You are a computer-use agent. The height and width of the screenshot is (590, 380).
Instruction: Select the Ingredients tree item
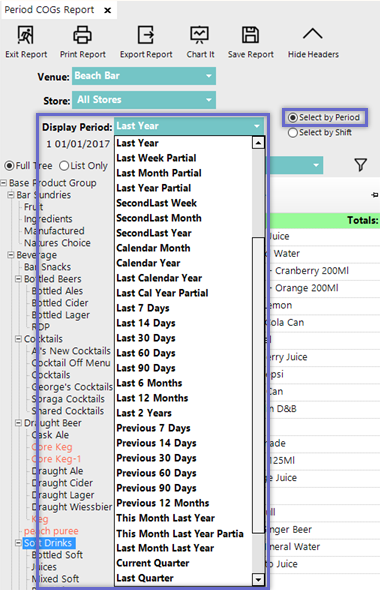point(48,219)
